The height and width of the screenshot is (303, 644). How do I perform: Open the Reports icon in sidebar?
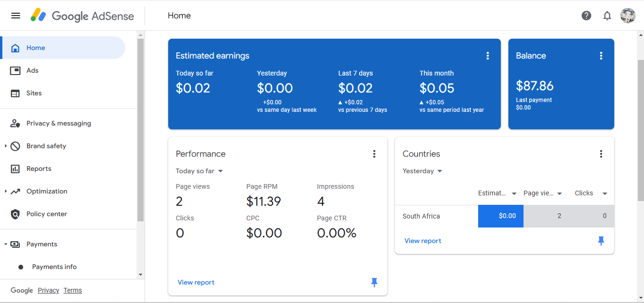(x=16, y=168)
